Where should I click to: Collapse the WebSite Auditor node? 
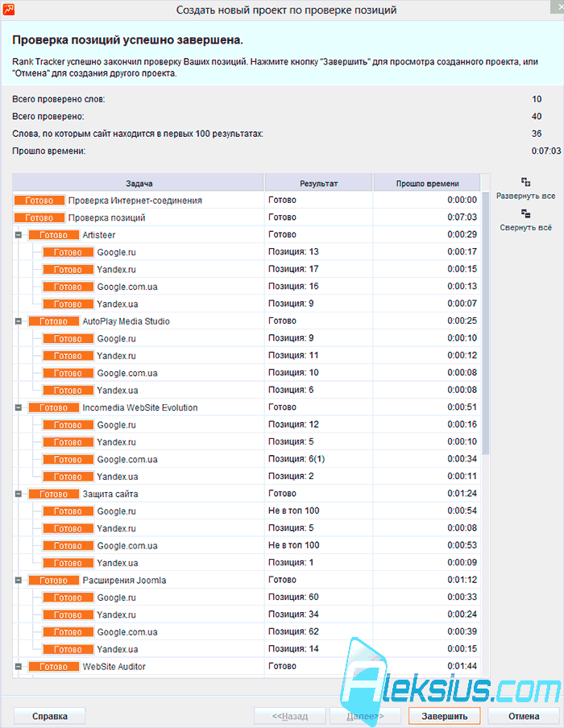pos(19,667)
